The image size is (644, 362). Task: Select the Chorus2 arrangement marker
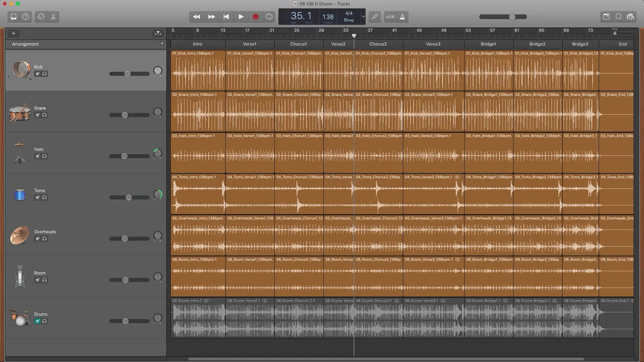click(378, 44)
